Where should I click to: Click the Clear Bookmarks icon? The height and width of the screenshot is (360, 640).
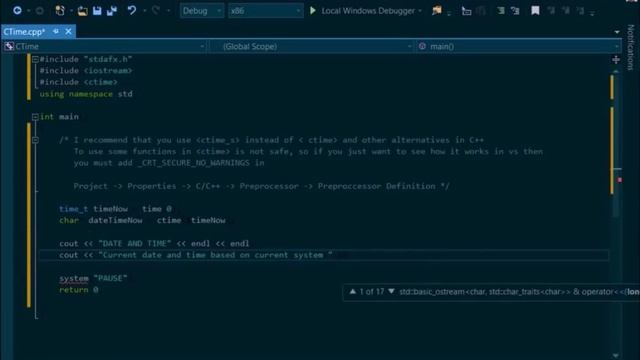pos(580,11)
